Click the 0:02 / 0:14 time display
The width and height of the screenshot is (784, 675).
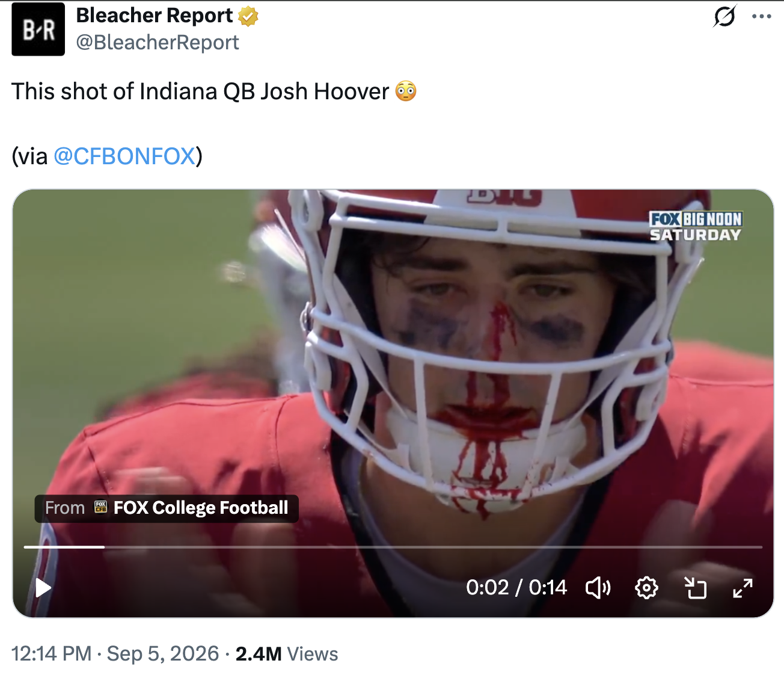coord(516,587)
